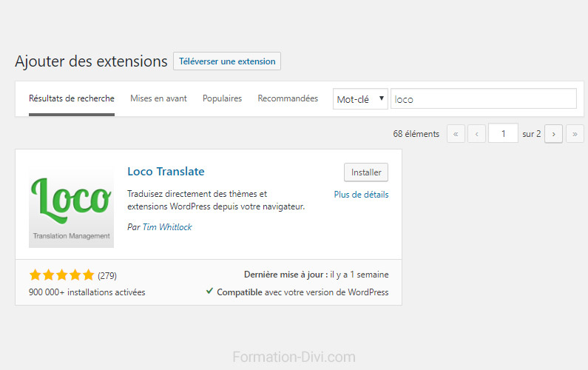
Task: Open the Mot-clé search type dropdown
Action: pyautogui.click(x=360, y=99)
